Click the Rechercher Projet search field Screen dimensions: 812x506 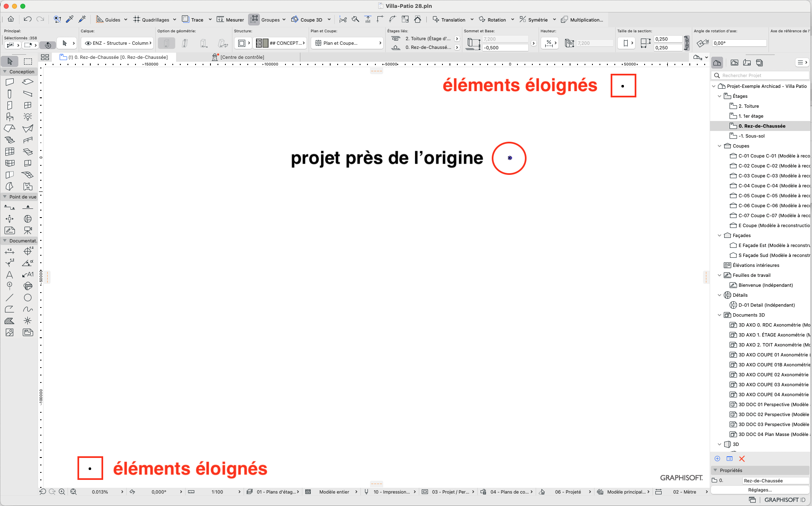coord(760,75)
